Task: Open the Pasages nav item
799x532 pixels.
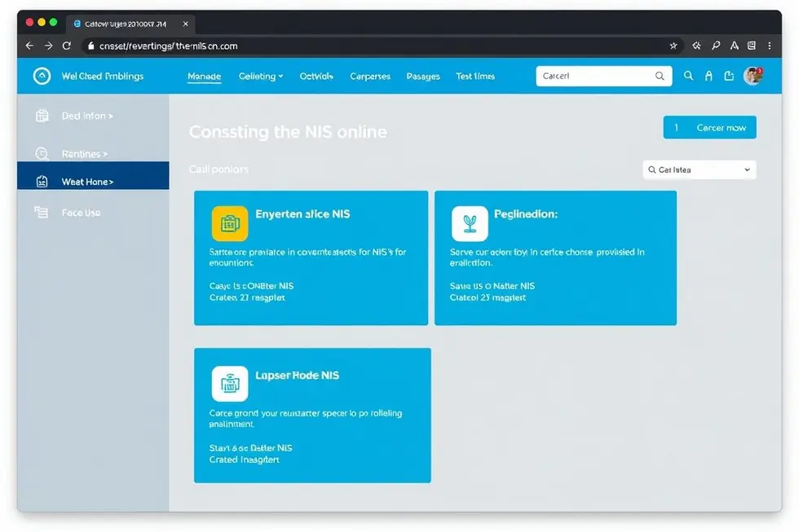Action: coord(422,76)
